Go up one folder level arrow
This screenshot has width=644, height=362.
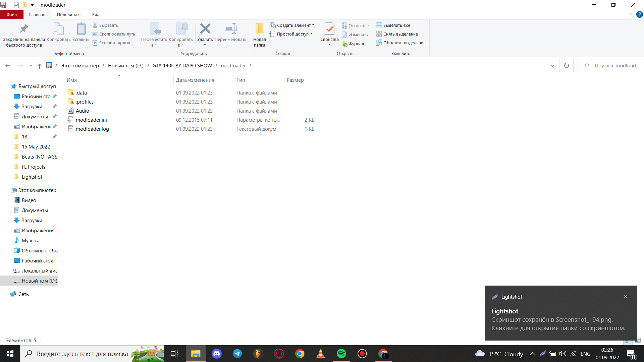click(40, 66)
